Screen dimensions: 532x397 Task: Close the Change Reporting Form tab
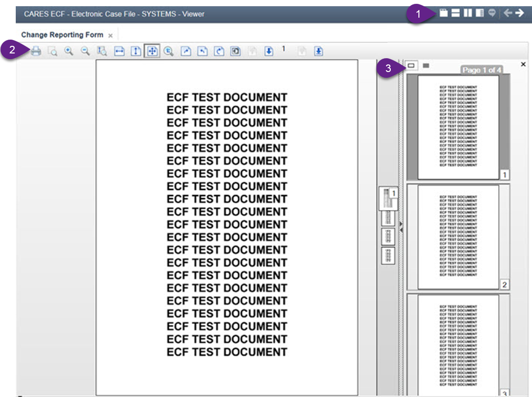coord(110,35)
